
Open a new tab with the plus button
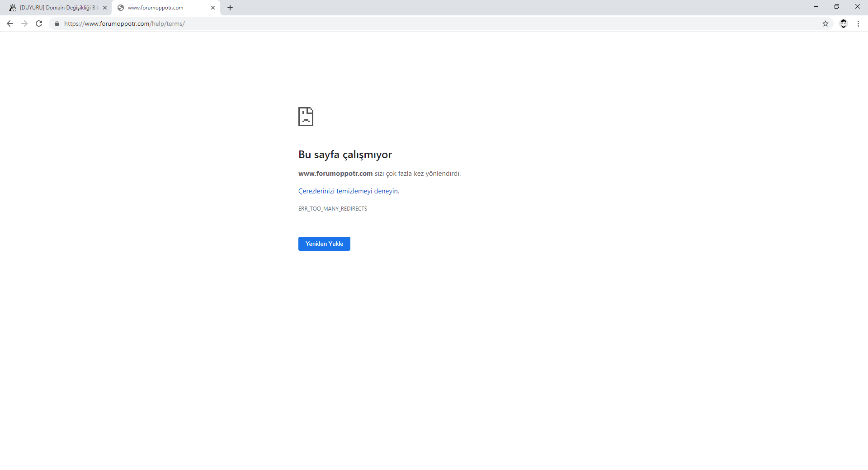tap(230, 8)
